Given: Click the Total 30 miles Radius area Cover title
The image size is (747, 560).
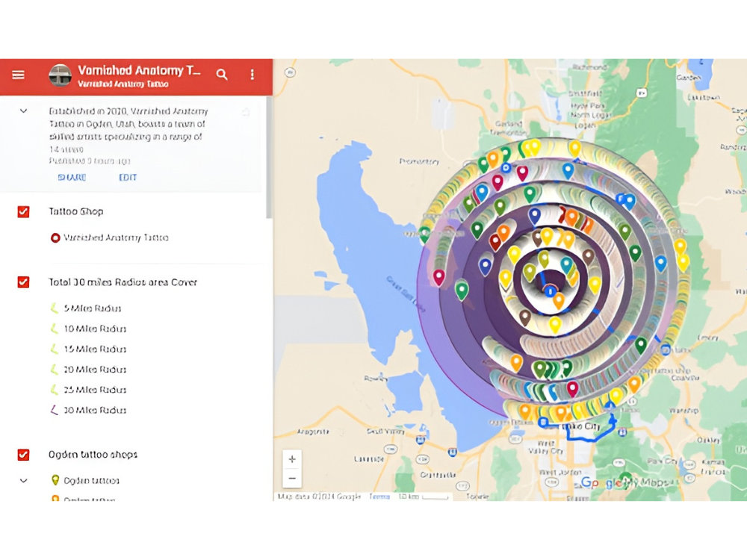Looking at the screenshot, I should point(123,282).
